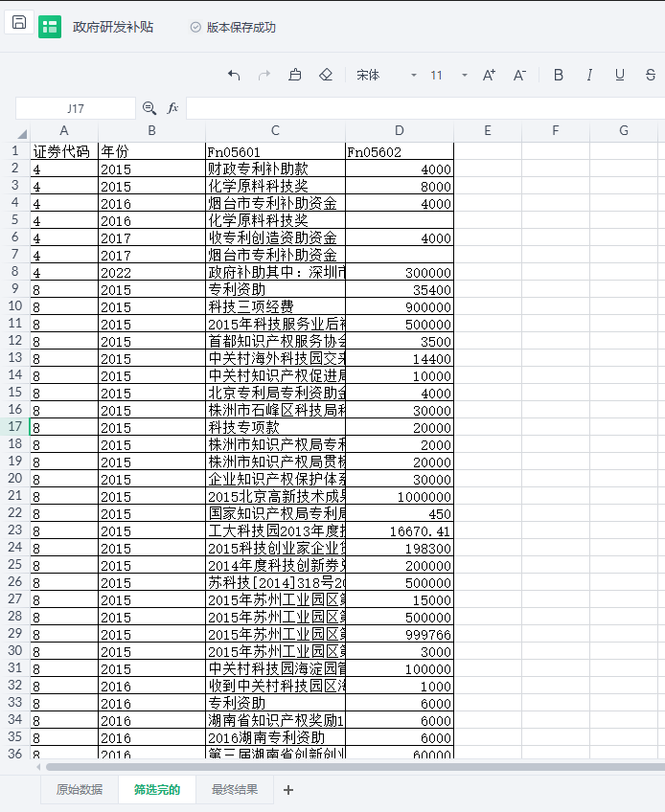Decrease font size with A- button
Screen dimensions: 665x812
pos(519,76)
